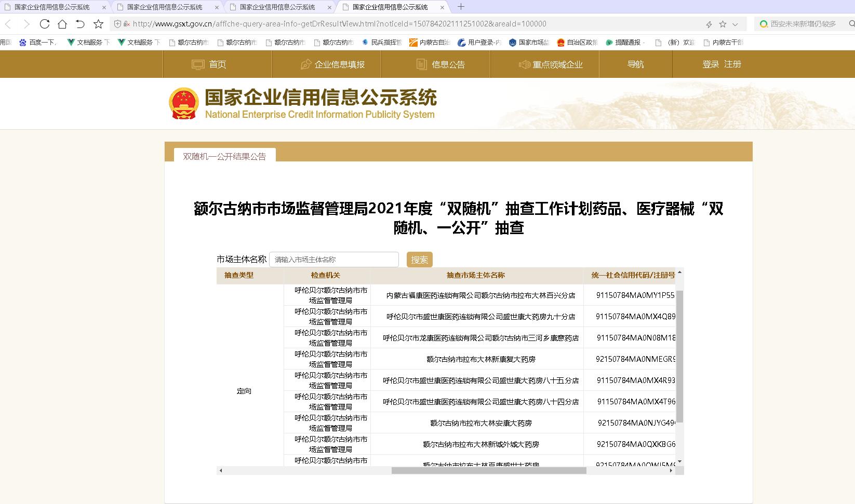Click the browser refresh icon
855x504 pixels.
45,24
